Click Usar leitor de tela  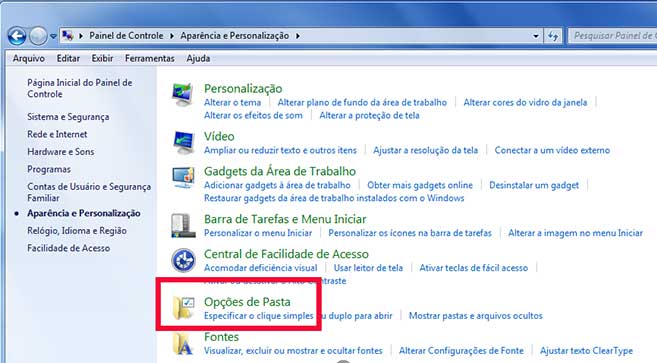click(368, 268)
